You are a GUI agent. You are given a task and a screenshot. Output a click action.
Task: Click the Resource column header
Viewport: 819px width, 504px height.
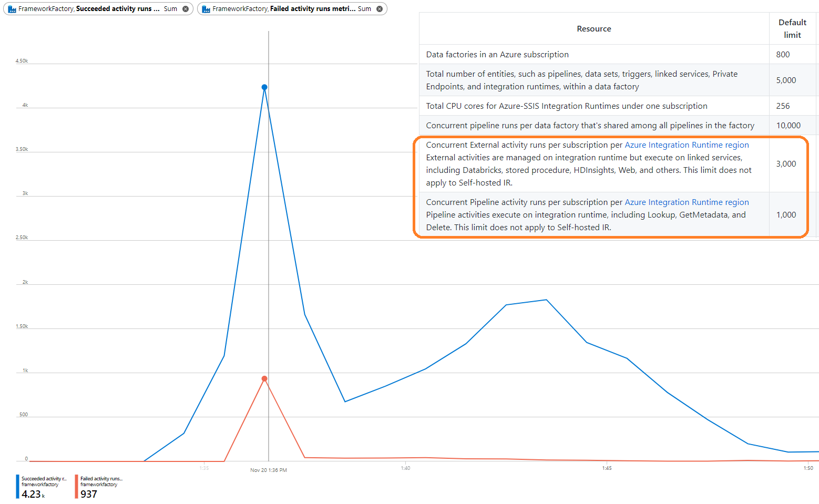(x=593, y=29)
